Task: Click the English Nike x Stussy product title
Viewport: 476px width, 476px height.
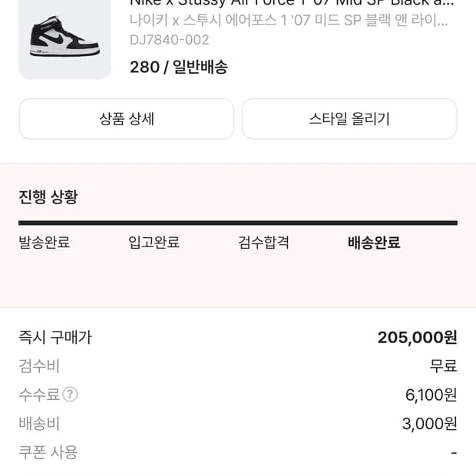Action: (x=292, y=2)
